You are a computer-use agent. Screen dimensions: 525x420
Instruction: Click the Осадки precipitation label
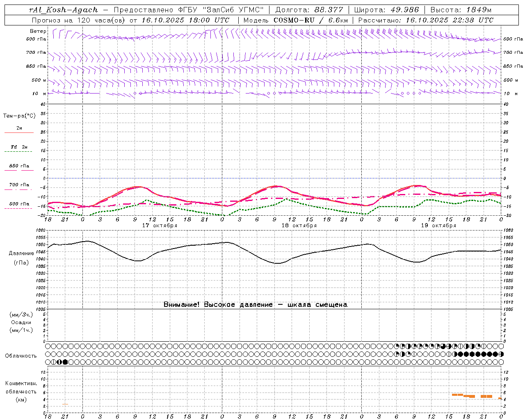[21, 322]
